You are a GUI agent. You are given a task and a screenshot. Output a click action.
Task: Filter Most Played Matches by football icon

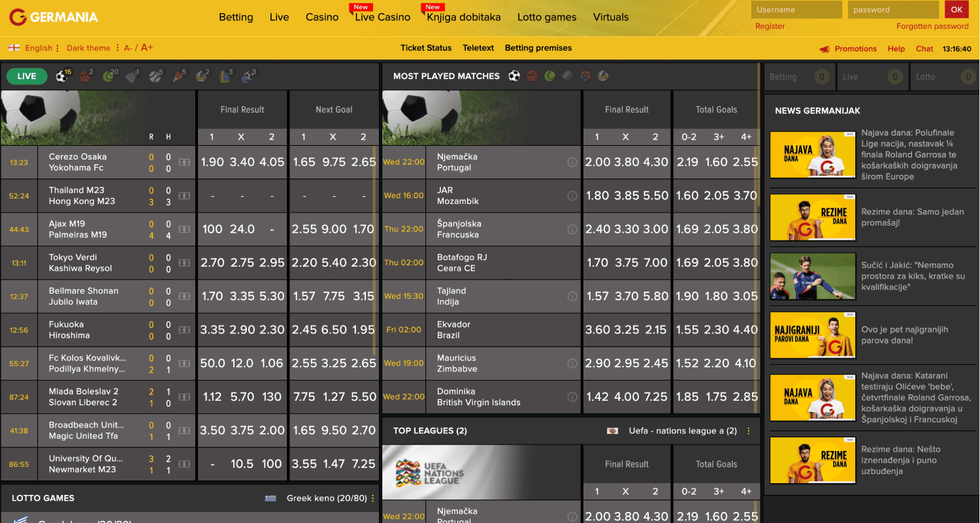click(514, 76)
